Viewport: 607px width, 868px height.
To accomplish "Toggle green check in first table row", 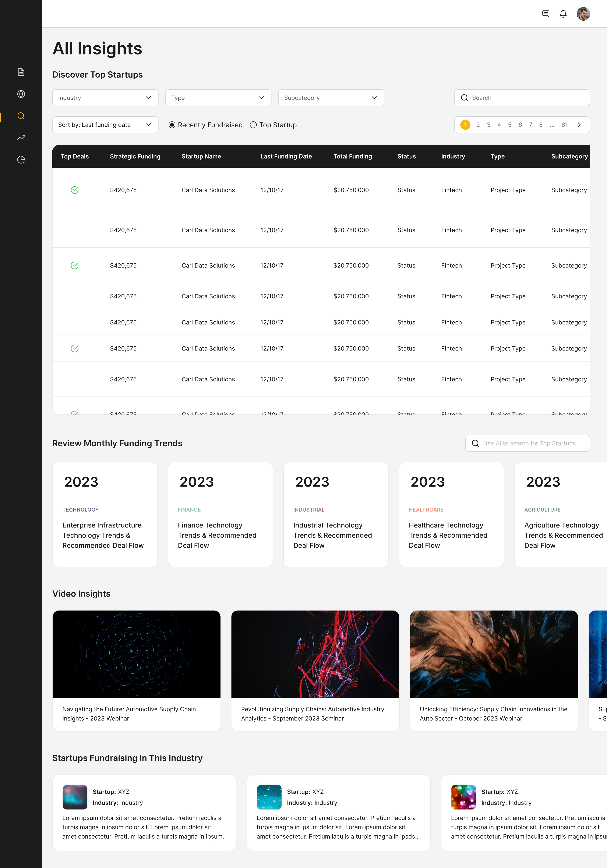I will coord(75,190).
